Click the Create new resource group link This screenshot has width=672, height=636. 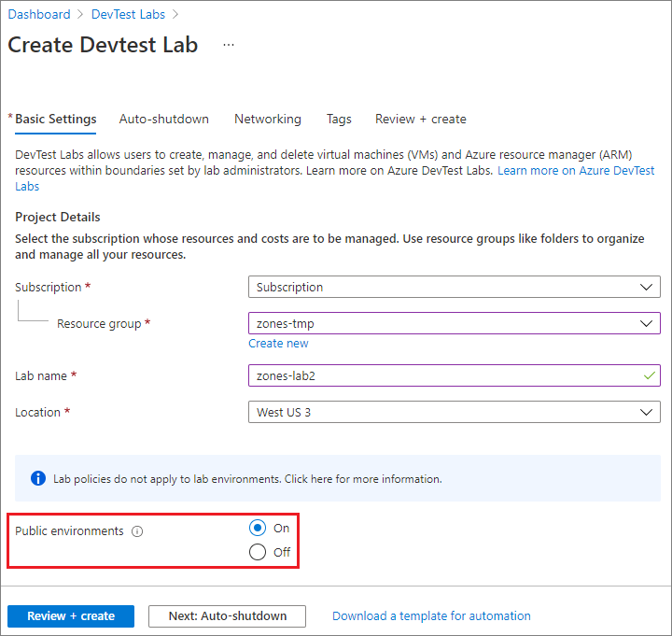click(278, 344)
